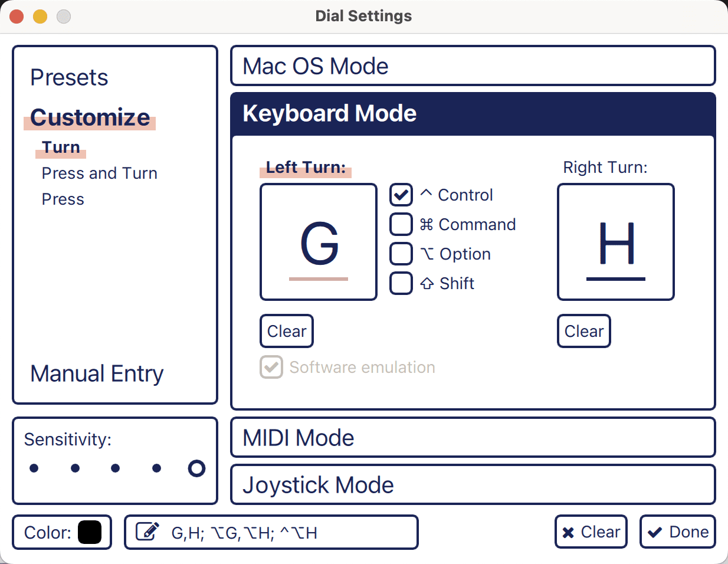
Task: Click the Right Turn key box showing H
Action: pos(616,242)
